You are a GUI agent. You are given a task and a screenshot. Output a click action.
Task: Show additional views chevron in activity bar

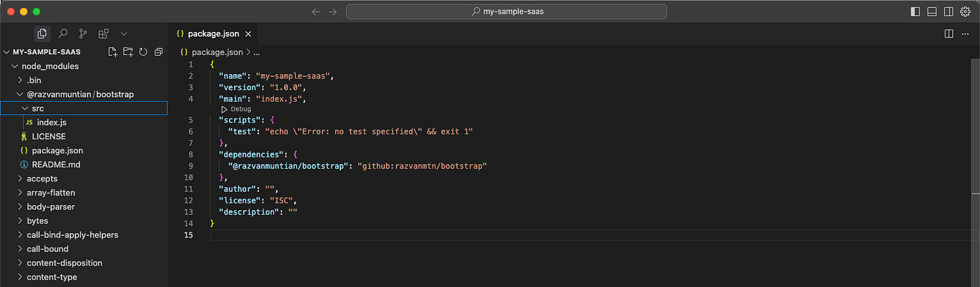[x=124, y=33]
